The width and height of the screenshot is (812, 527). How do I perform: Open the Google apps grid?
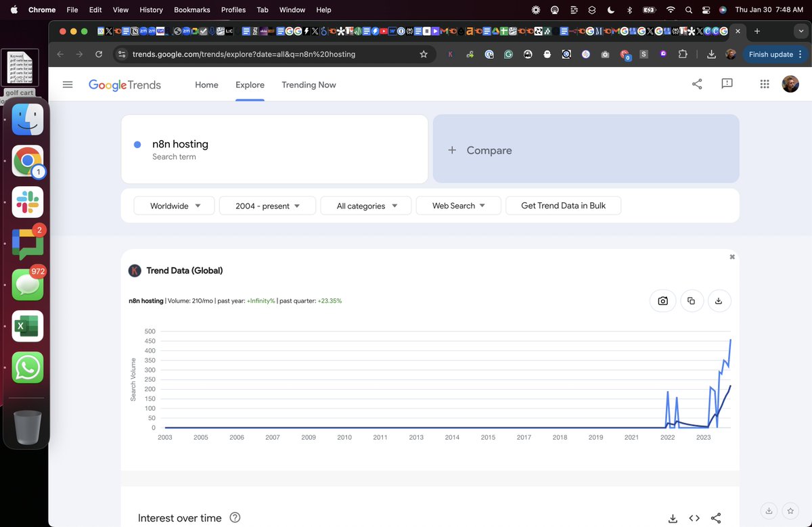tap(765, 84)
